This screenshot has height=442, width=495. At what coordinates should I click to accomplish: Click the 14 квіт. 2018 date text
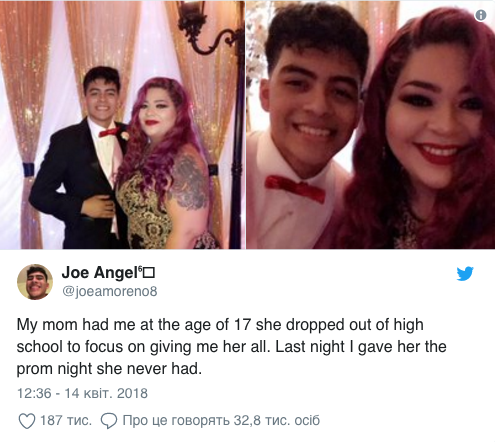pyautogui.click(x=106, y=393)
